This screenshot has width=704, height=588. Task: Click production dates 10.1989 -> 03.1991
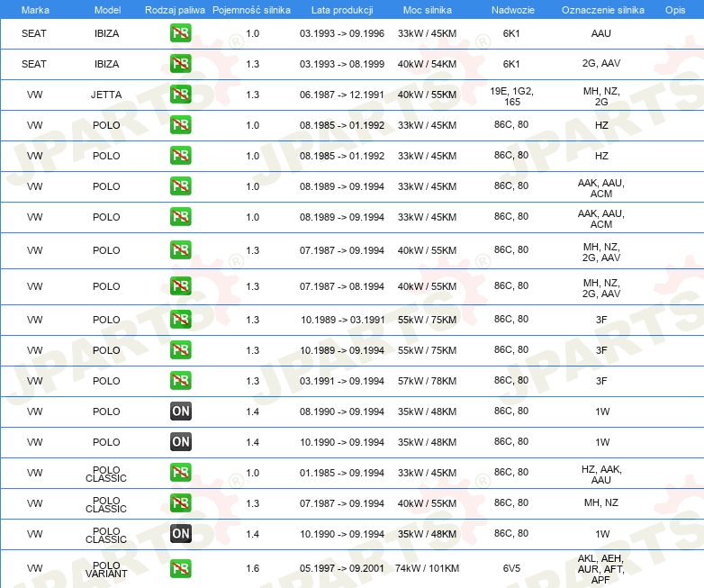(x=343, y=320)
